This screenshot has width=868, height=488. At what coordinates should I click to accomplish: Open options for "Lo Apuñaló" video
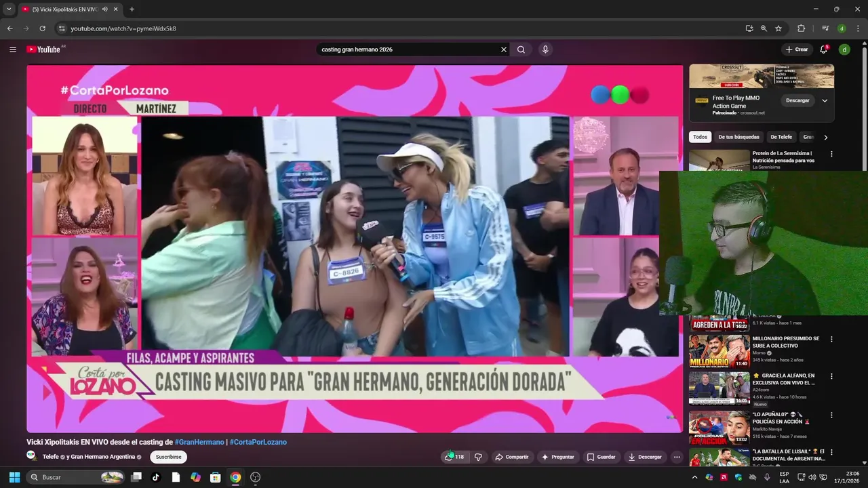[x=831, y=415]
